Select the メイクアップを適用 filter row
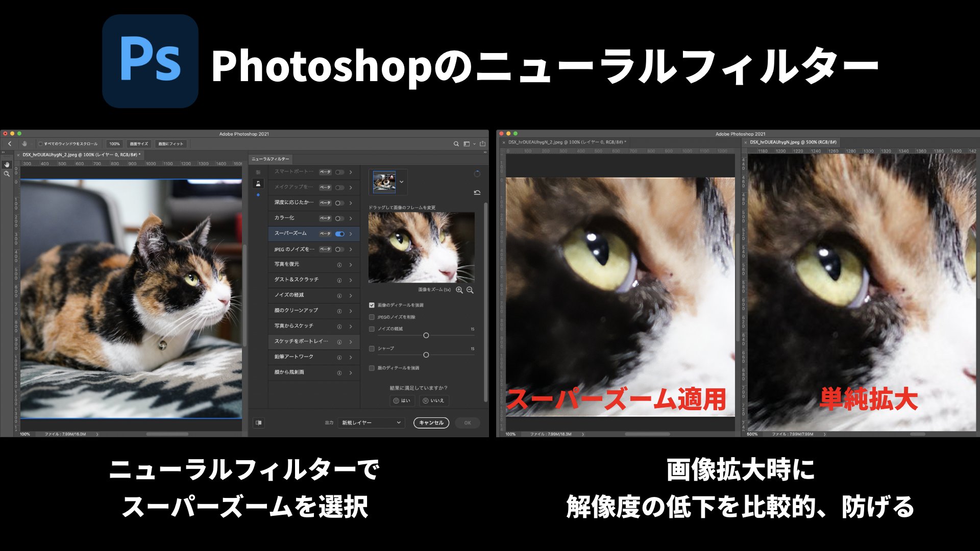Image resolution: width=980 pixels, height=551 pixels. [x=313, y=187]
